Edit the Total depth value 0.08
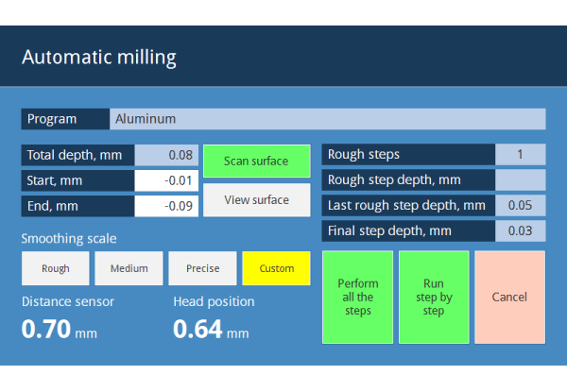Screen dimensions: 567x392 pos(166,155)
